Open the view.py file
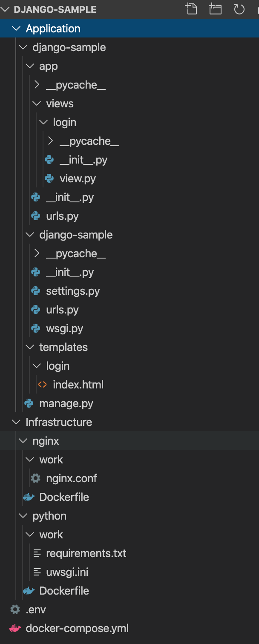The height and width of the screenshot is (644, 259). pyautogui.click(x=78, y=178)
